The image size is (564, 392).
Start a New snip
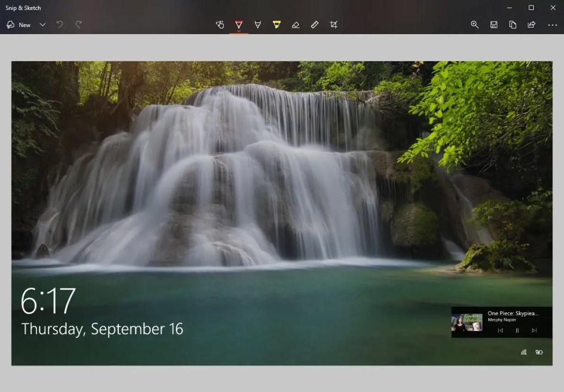(x=19, y=25)
